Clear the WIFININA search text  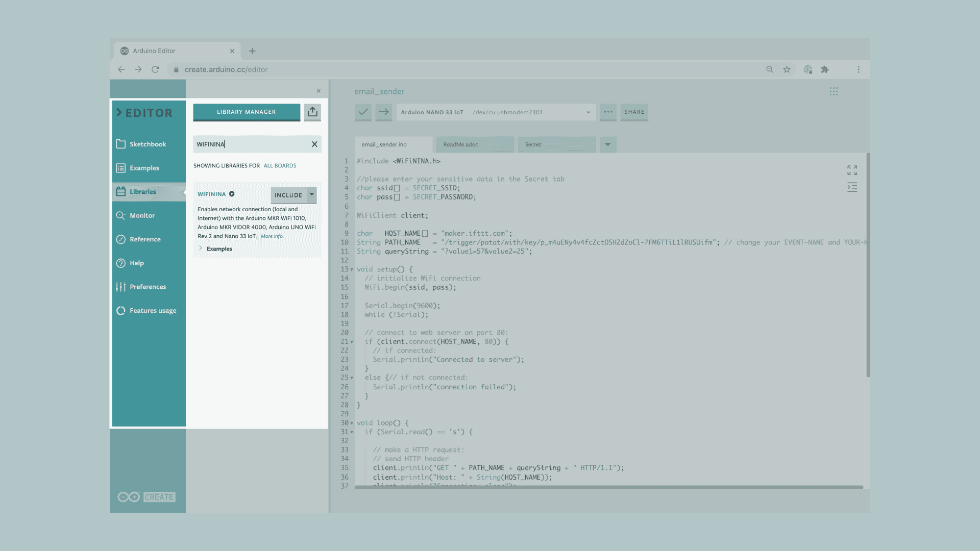click(314, 144)
